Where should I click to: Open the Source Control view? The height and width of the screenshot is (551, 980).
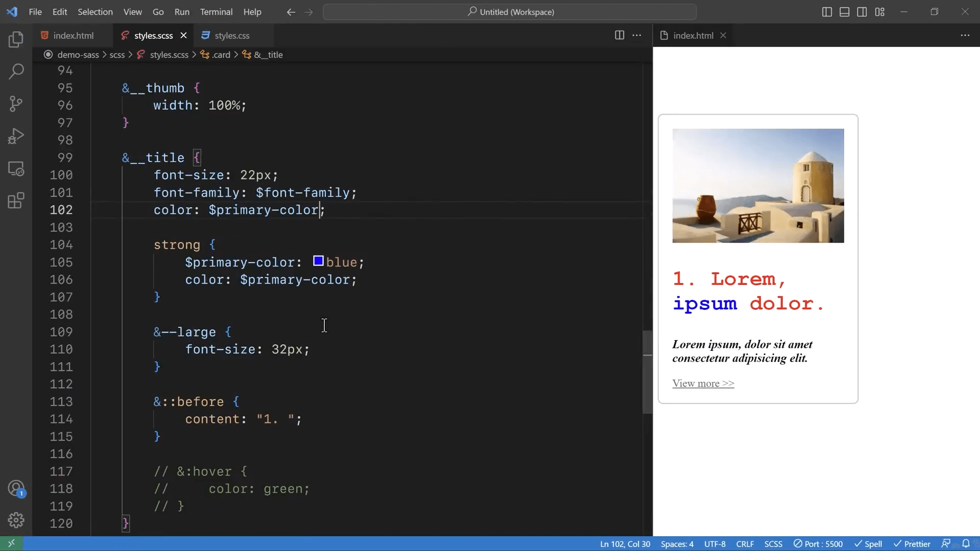point(16,104)
